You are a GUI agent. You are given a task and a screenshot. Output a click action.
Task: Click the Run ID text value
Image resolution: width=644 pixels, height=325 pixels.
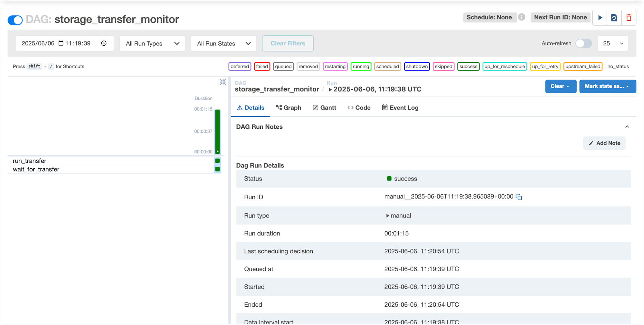coord(449,197)
